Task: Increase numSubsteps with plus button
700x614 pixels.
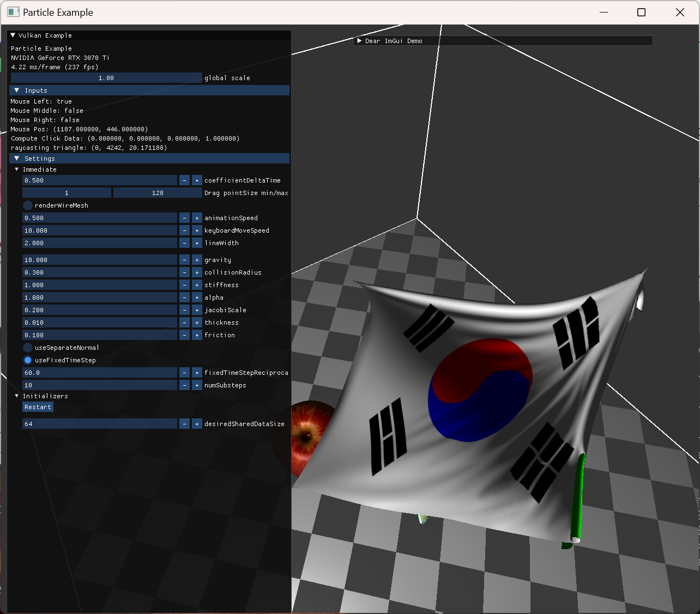Action: [197, 385]
